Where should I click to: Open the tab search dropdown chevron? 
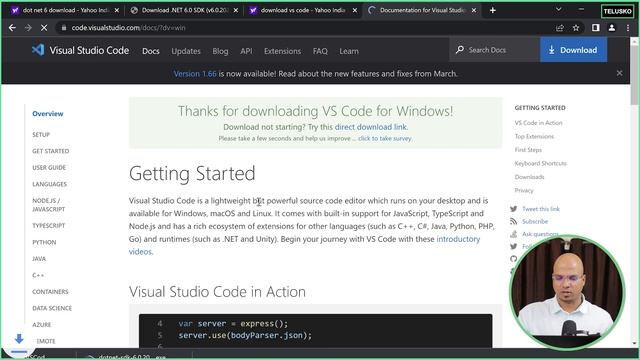[558, 9]
